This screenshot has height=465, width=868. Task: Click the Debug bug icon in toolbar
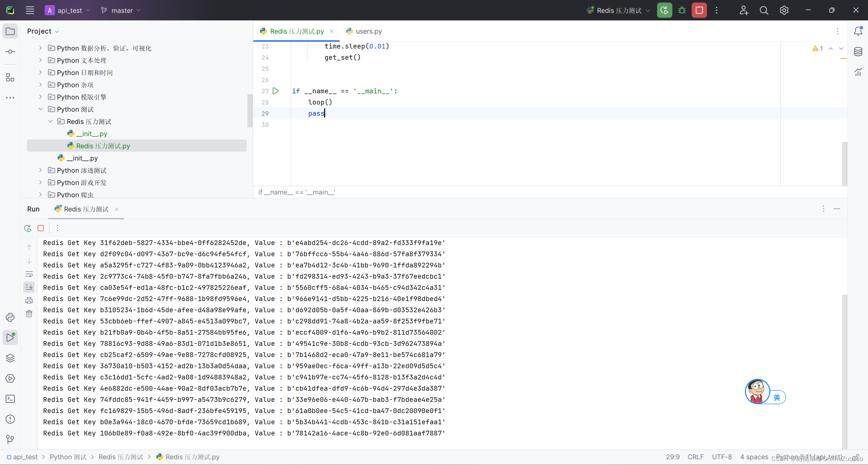(x=682, y=10)
